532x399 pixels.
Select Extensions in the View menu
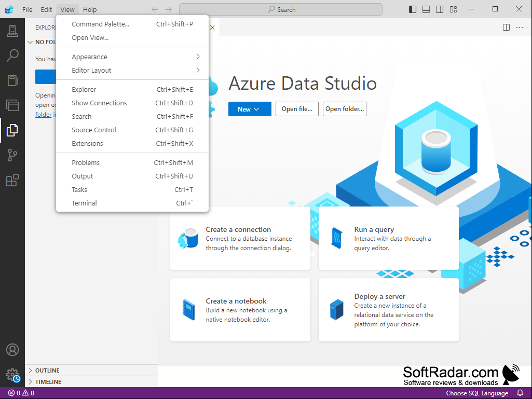pos(132,144)
